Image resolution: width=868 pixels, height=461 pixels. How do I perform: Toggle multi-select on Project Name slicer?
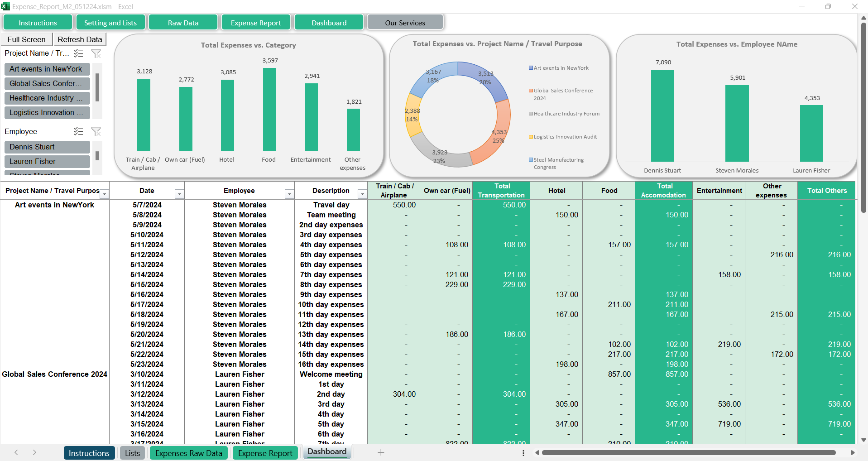78,53
